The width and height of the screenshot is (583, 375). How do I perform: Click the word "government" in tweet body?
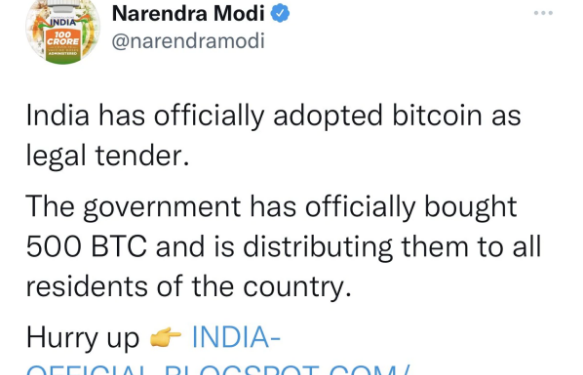pos(162,207)
